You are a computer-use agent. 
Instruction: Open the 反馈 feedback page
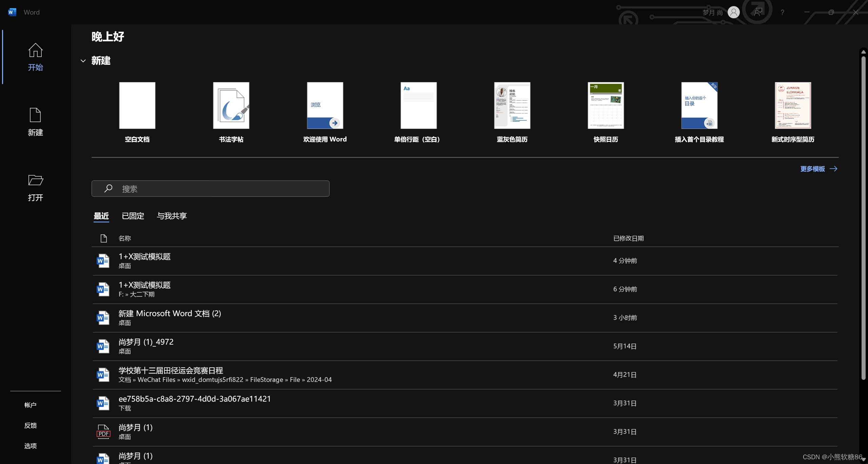[x=31, y=425]
